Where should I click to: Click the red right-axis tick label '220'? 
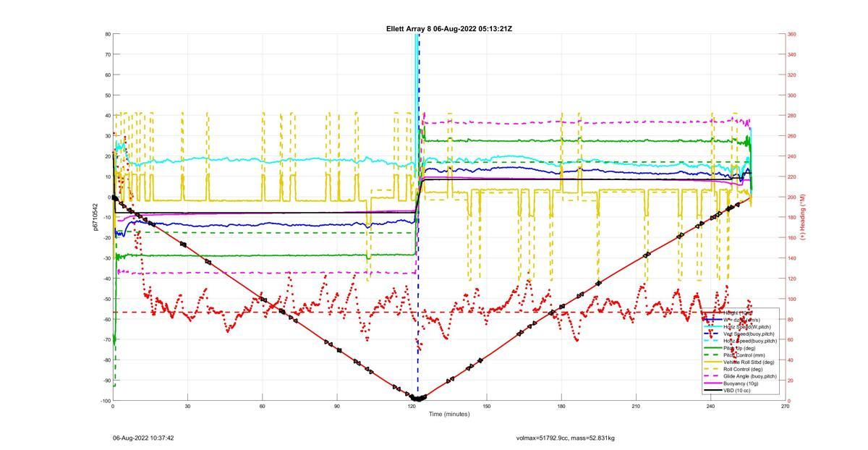(x=792, y=177)
